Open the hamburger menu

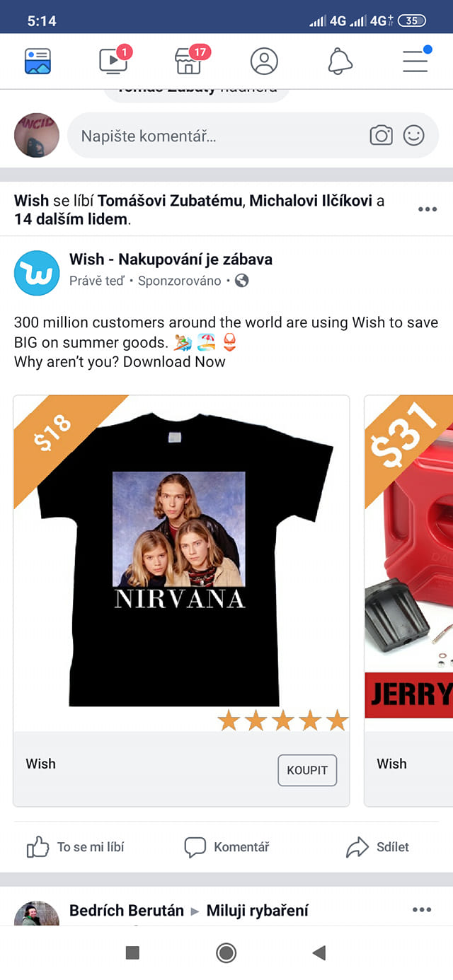pos(416,60)
